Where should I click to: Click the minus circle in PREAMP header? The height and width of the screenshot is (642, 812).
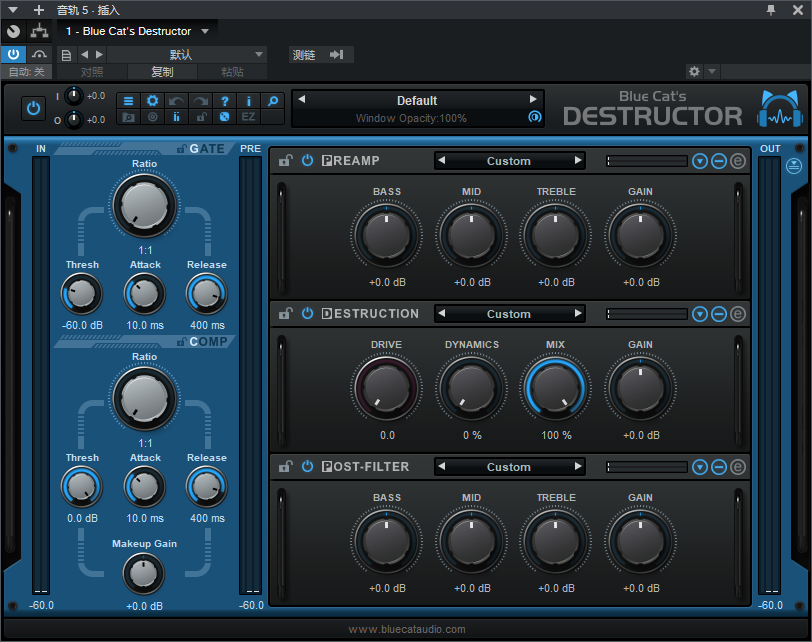coord(719,161)
